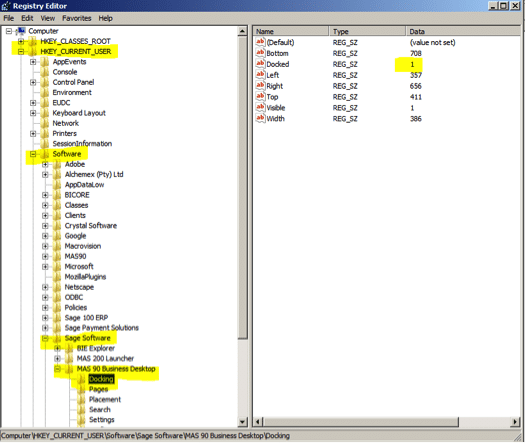Select the Alchemex (Pty) Ltd key
This screenshot has height=443, width=525.
coord(94,174)
